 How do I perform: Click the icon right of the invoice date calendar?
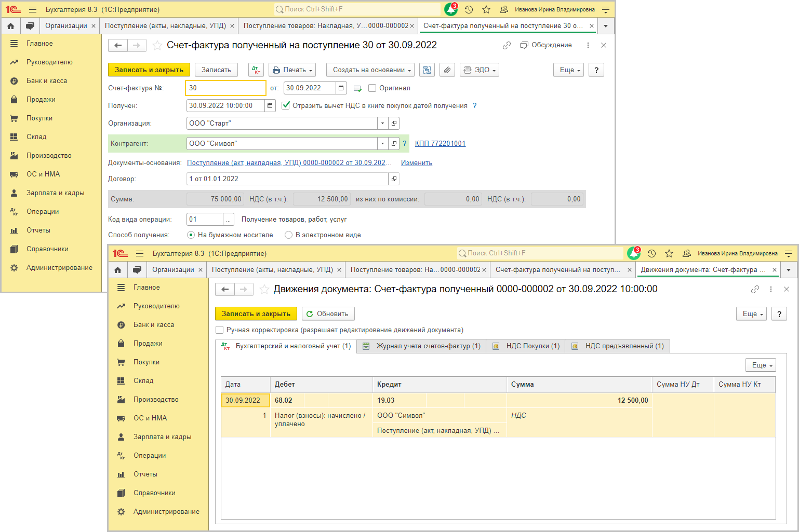[x=357, y=88]
